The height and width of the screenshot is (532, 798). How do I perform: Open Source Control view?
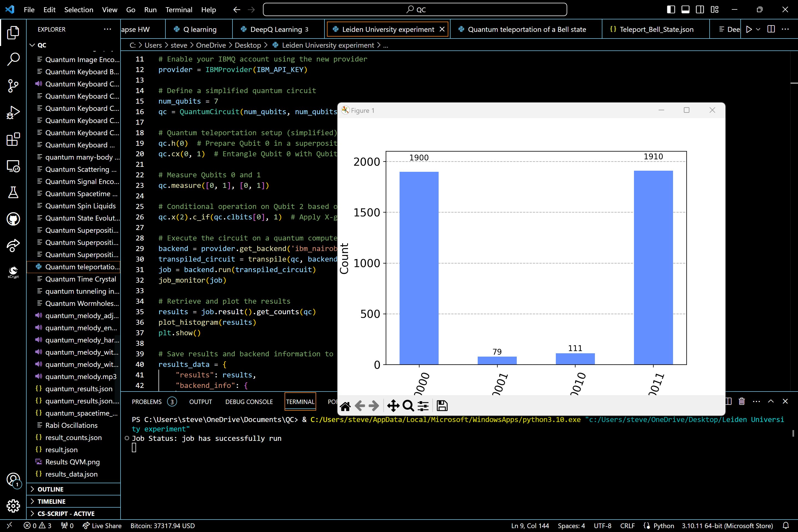[x=13, y=86]
